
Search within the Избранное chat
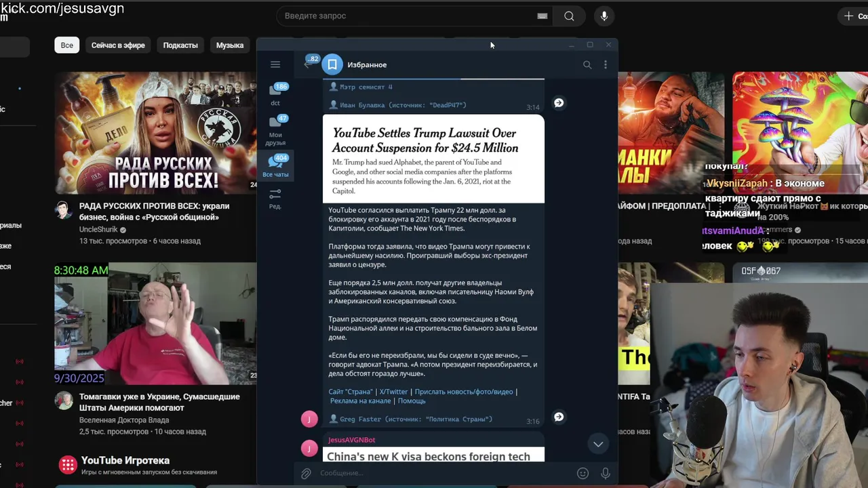point(587,64)
